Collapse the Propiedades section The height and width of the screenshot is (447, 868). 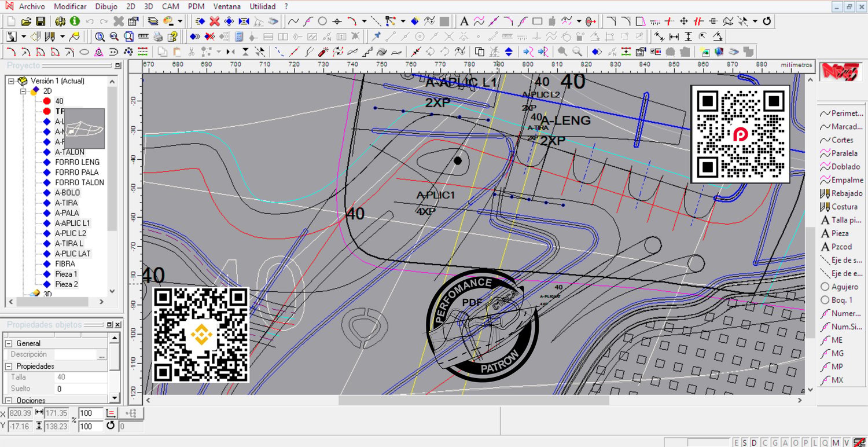click(x=9, y=366)
